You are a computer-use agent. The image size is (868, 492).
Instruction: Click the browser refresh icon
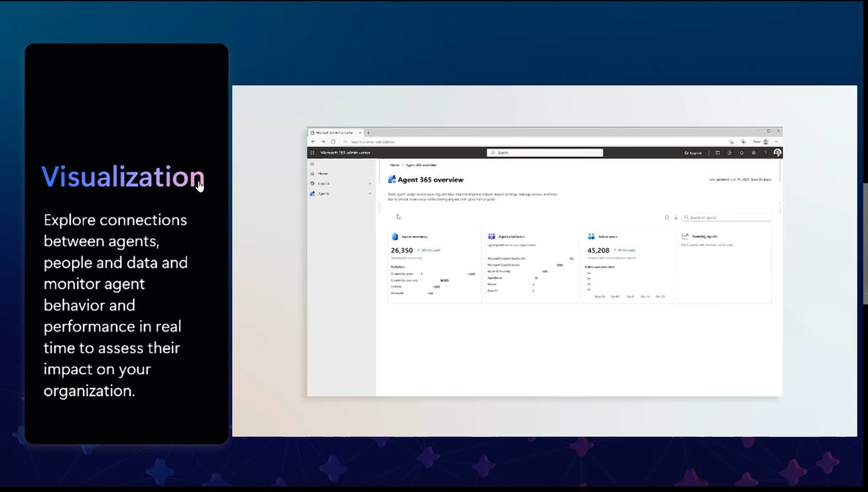333,142
